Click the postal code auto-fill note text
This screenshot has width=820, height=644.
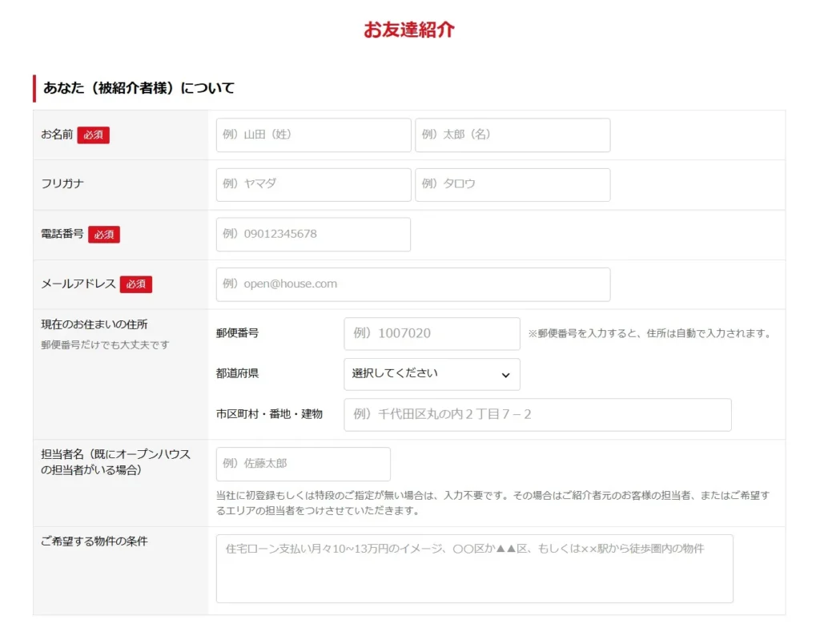pyautogui.click(x=647, y=333)
